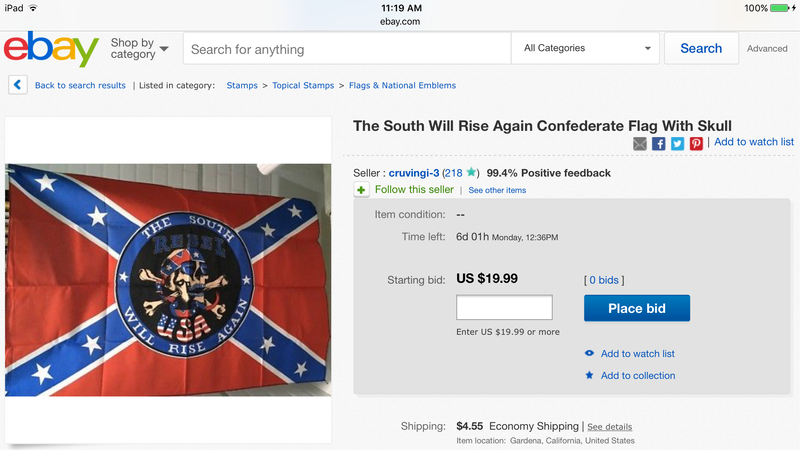This screenshot has width=800, height=450.
Task: Open Shop by category dropdown
Action: pyautogui.click(x=139, y=49)
